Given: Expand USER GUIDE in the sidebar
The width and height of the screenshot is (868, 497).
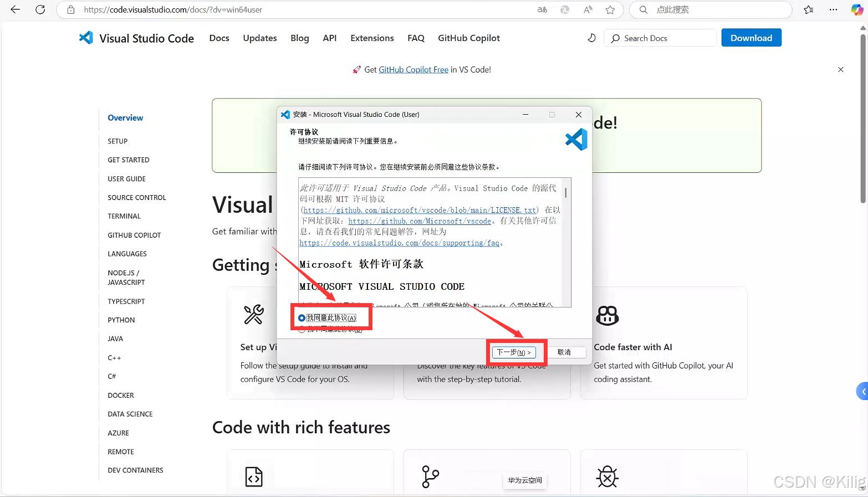Looking at the screenshot, I should click(126, 179).
